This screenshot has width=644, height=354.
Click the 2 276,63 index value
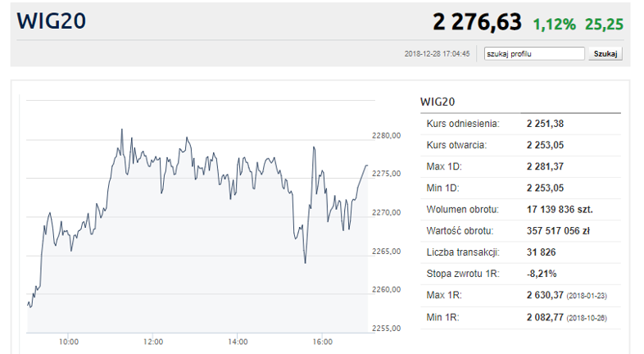(477, 22)
